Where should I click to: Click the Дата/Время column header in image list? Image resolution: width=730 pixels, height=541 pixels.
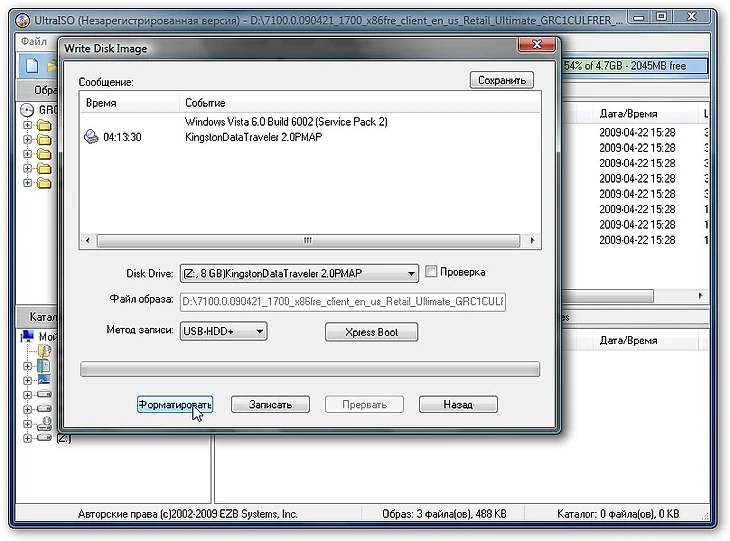coord(628,113)
